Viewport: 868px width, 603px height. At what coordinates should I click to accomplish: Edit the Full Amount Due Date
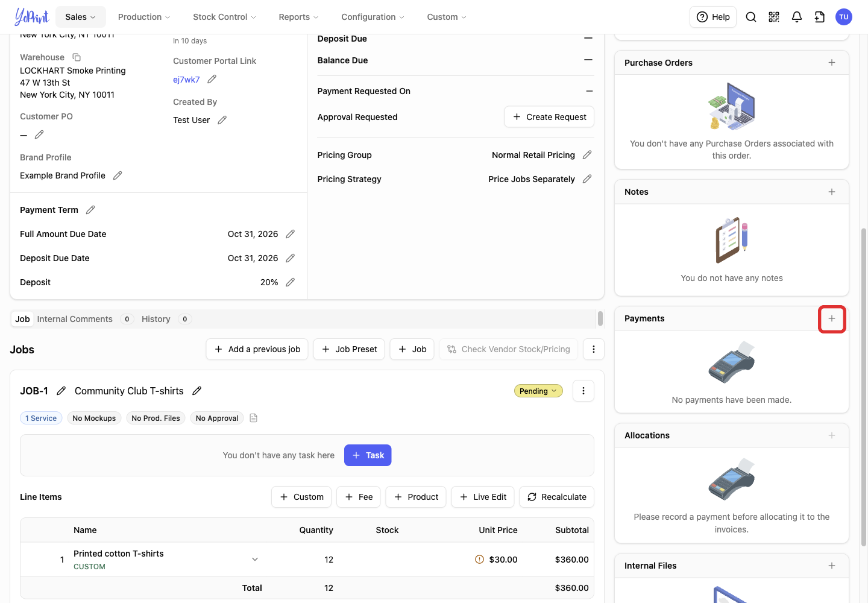(290, 234)
